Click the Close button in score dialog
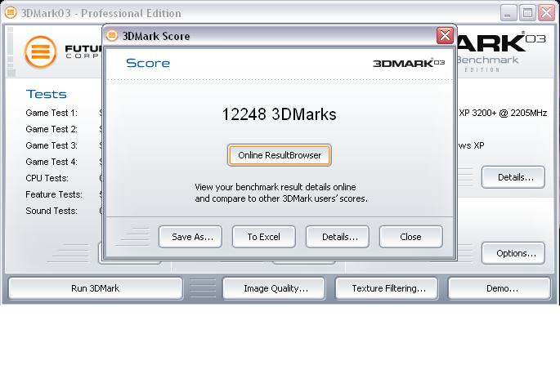Screen dimensions: 560x392 point(411,237)
